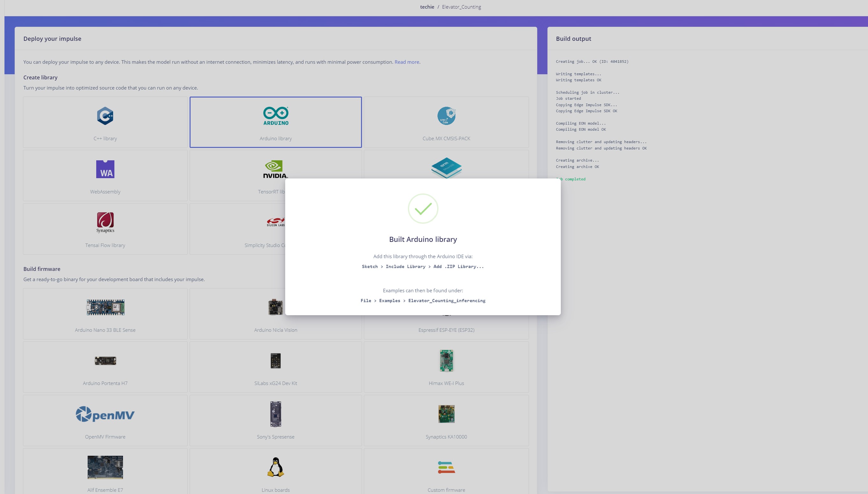Pick the WebAssembly deployment tile

105,175
